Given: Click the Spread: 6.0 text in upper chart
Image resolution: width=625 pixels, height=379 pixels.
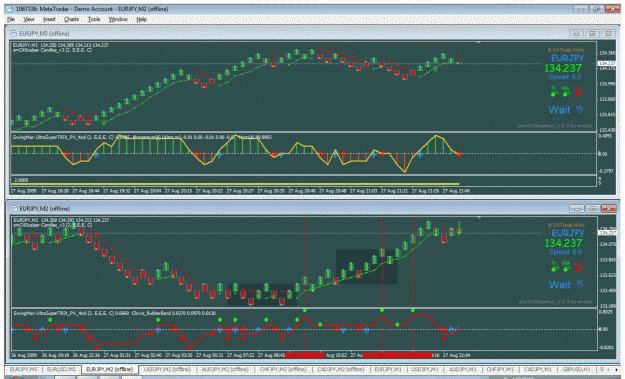Looking at the screenshot, I should tap(565, 77).
